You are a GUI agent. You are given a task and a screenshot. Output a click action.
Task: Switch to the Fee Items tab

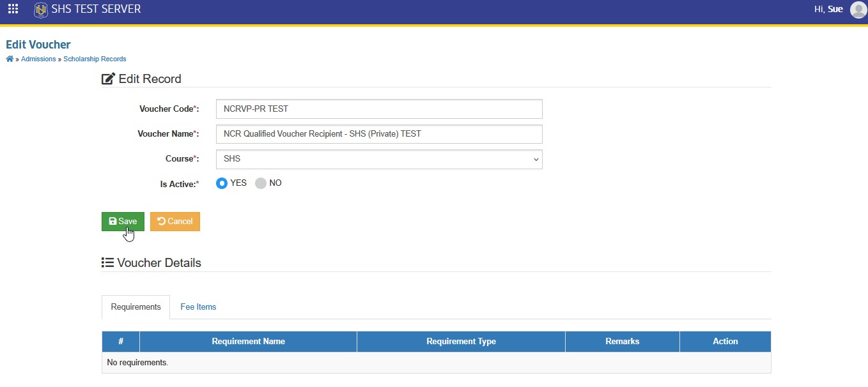[x=198, y=307]
